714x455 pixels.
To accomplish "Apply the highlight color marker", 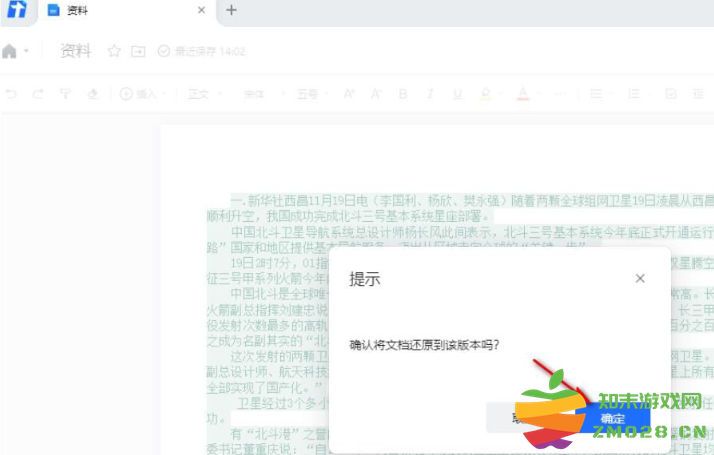I will coord(485,94).
